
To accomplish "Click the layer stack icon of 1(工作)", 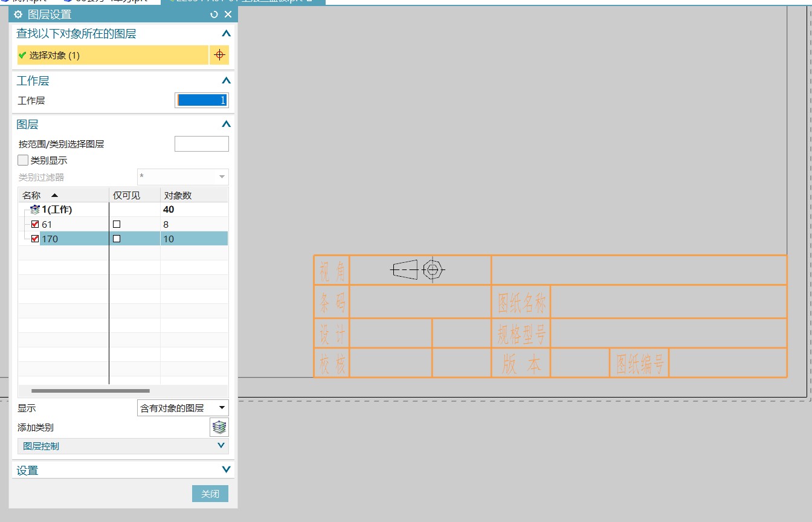I will (34, 210).
